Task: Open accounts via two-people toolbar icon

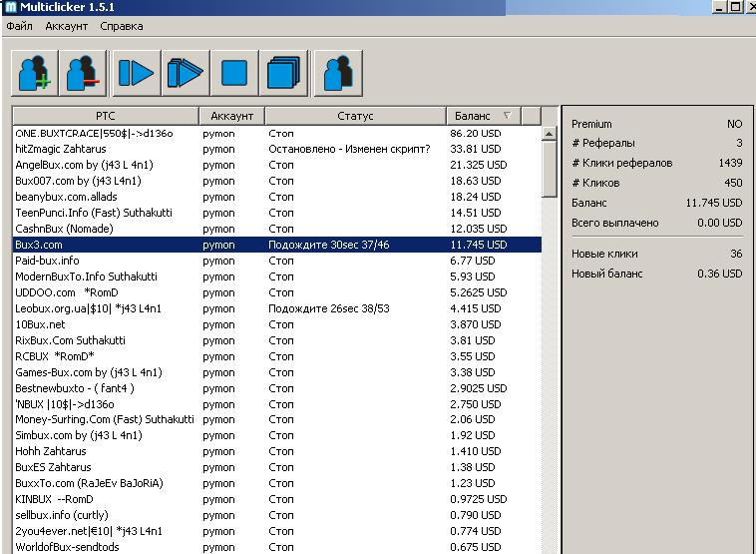Action: [338, 73]
